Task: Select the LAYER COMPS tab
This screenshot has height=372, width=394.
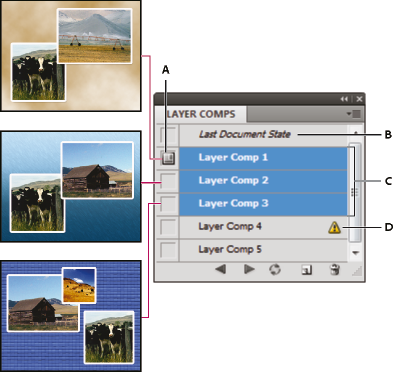Action: point(201,114)
